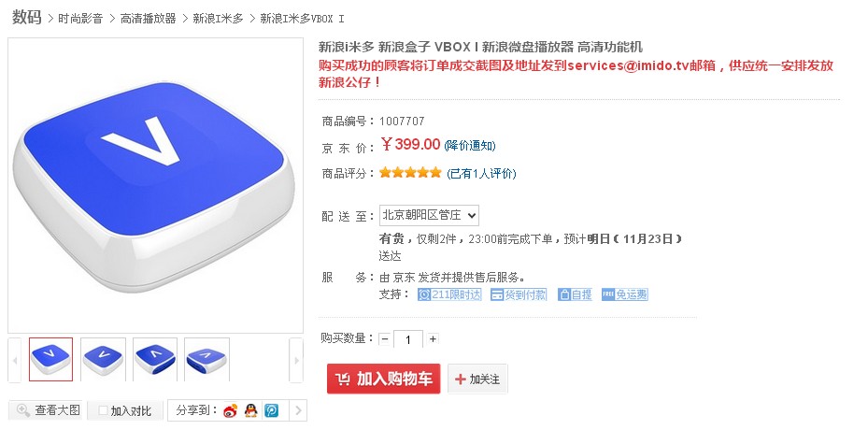Click the 自提 self-pickup badge
The height and width of the screenshot is (430, 868).
coord(576,294)
